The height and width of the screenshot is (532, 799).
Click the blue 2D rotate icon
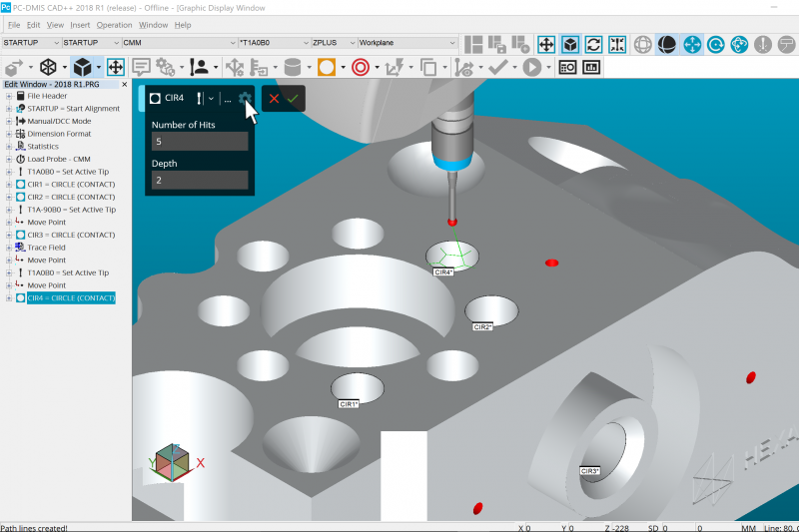click(715, 45)
